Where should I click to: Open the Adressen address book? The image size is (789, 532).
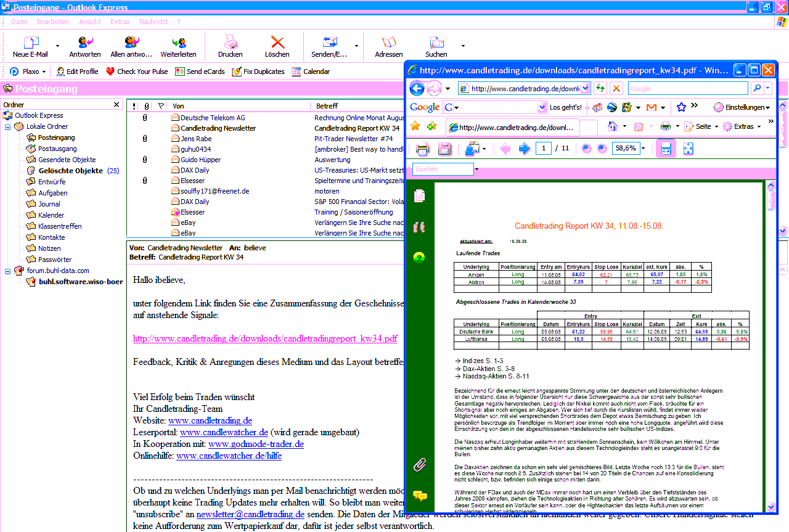[x=389, y=47]
